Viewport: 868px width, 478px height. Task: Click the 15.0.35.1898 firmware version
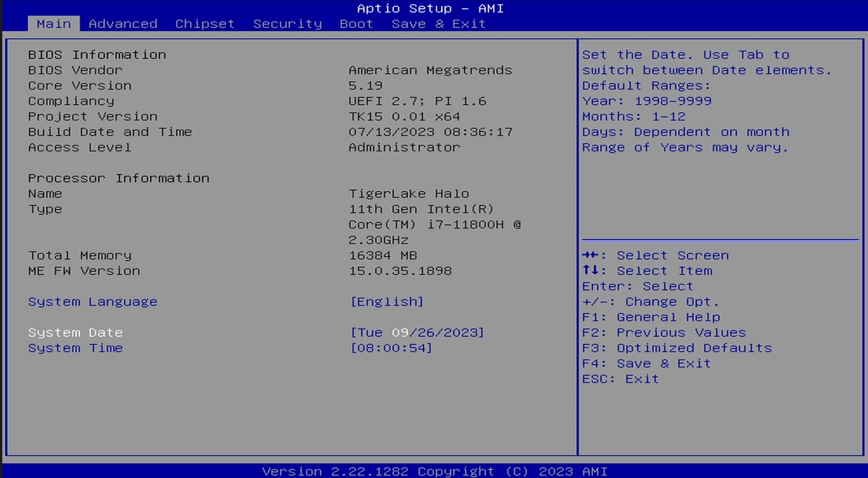point(400,271)
